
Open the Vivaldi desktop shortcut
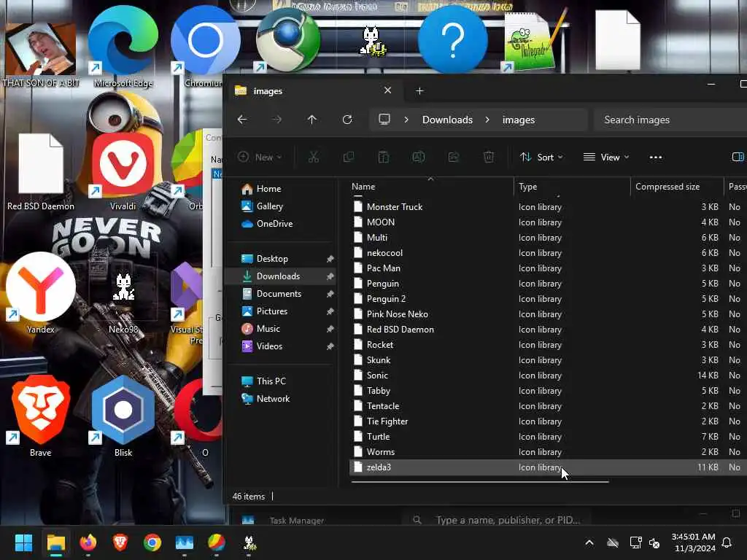pyautogui.click(x=123, y=171)
